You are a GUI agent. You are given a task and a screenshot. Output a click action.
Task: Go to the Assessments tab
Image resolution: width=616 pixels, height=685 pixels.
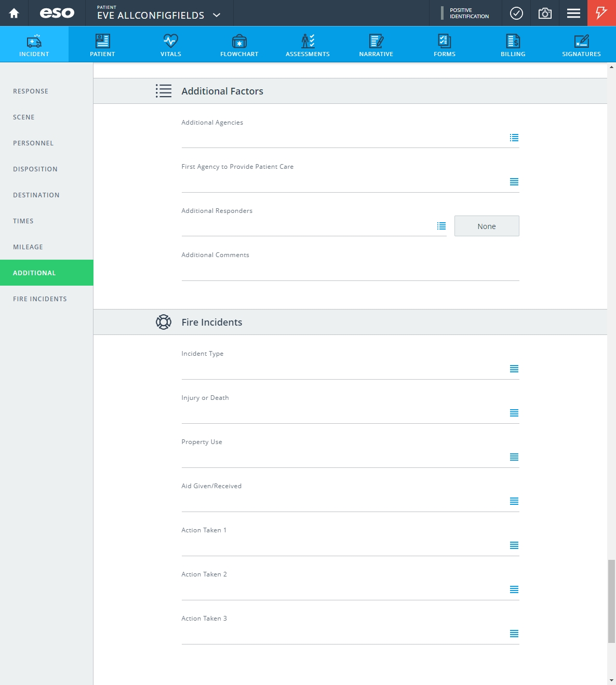(307, 45)
